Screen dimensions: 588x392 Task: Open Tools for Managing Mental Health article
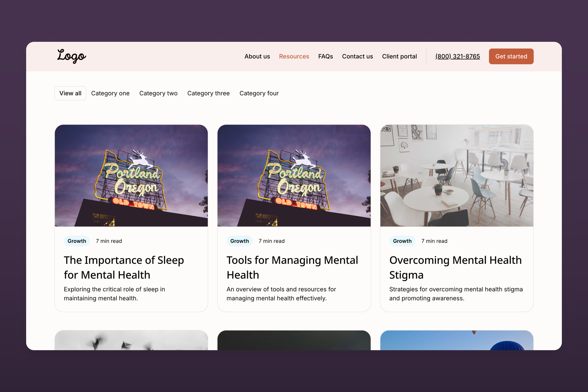(x=292, y=267)
